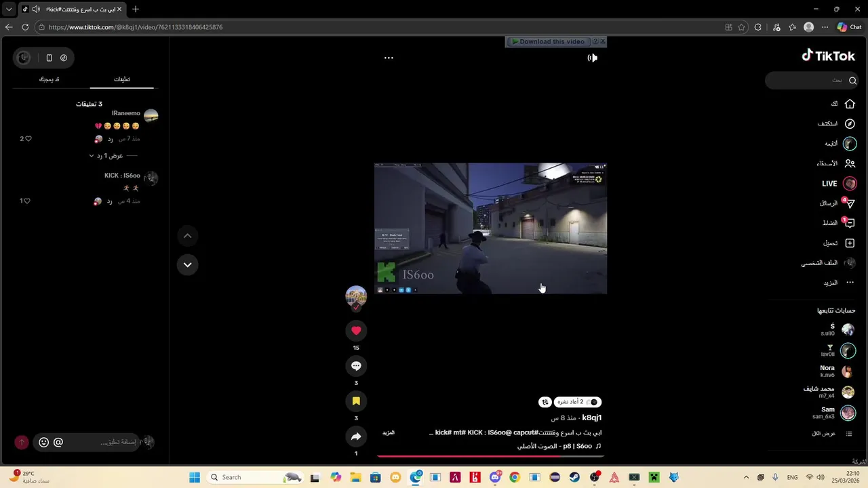Open IRaneemo's commenter avatar
Viewport: 868px width, 488px height.
(x=151, y=116)
